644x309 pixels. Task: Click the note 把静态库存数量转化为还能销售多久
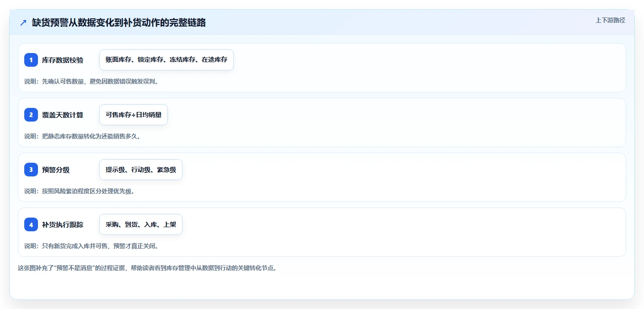tap(82, 136)
